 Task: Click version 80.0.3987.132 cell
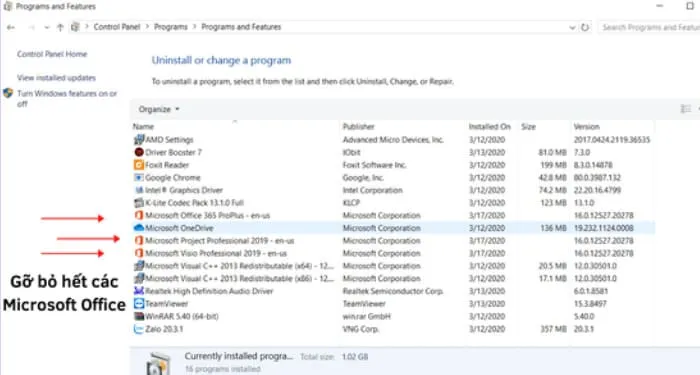click(597, 178)
